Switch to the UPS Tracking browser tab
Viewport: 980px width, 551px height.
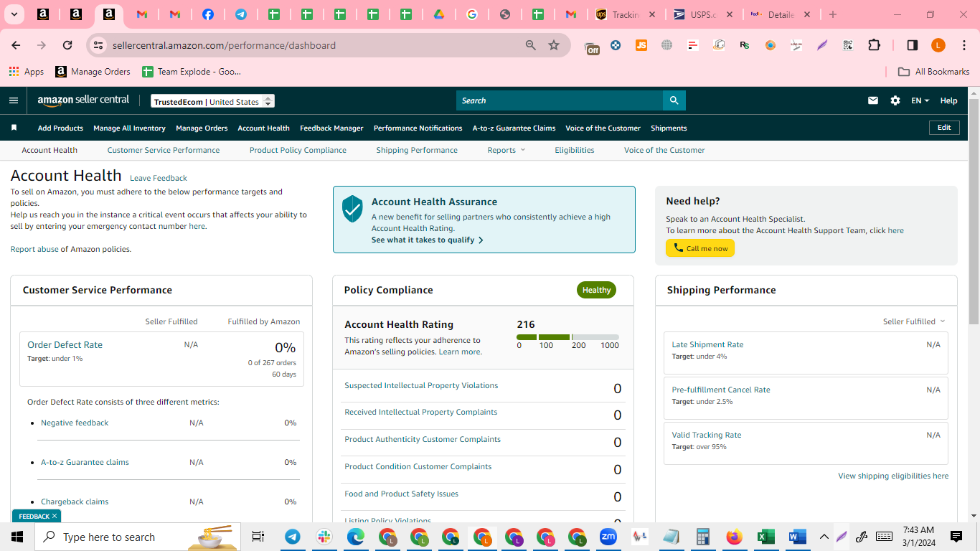pyautogui.click(x=625, y=14)
